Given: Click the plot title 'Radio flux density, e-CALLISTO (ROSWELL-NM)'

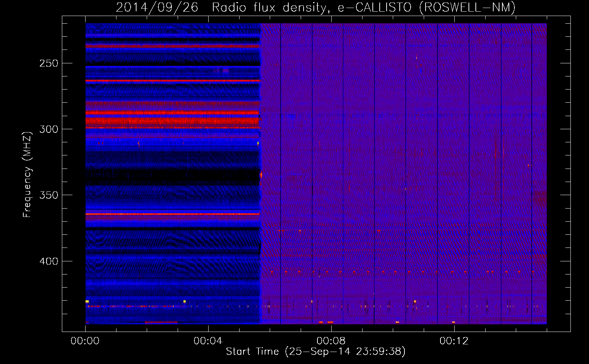Looking at the screenshot, I should [x=363, y=7].
